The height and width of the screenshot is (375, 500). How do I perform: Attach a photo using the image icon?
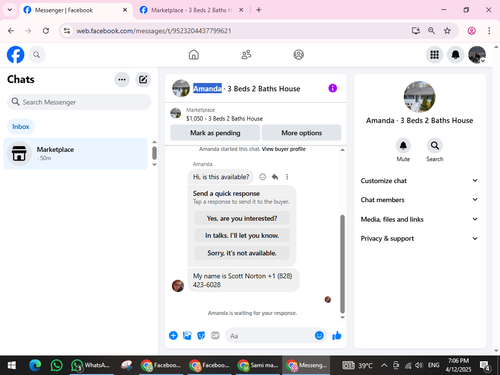(x=187, y=335)
